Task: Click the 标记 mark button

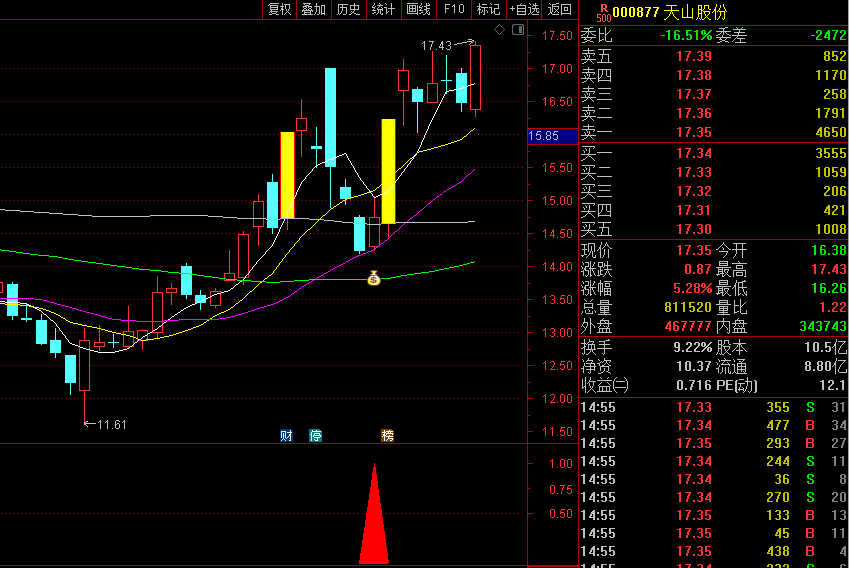Action: (x=488, y=9)
